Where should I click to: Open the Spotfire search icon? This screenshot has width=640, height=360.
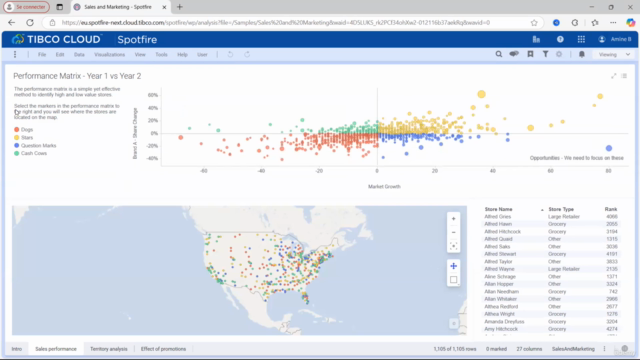point(498,54)
